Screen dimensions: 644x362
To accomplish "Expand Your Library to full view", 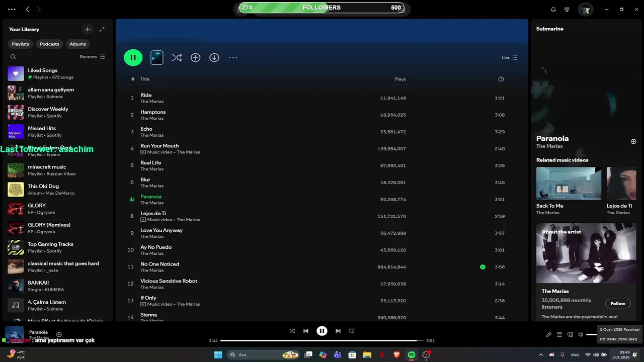I will [x=102, y=29].
